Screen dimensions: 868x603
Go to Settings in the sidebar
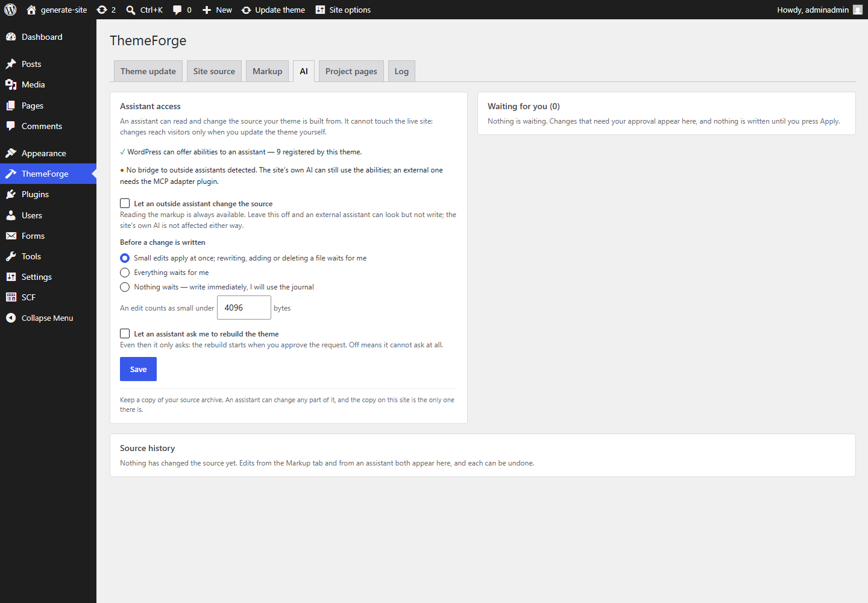(48, 277)
